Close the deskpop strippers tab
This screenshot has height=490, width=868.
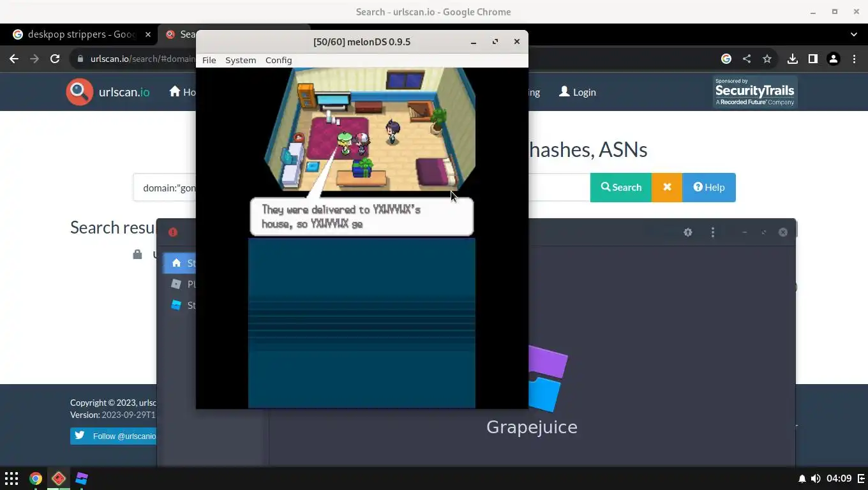pyautogui.click(x=148, y=34)
